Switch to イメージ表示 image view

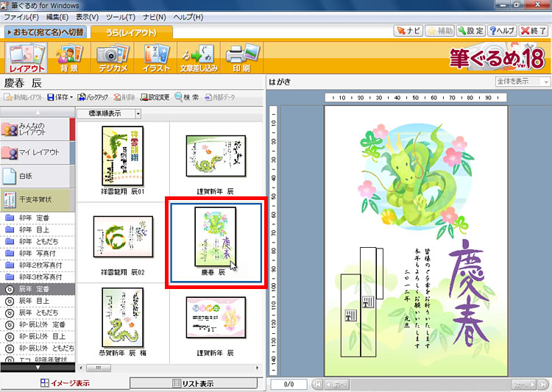(65, 383)
